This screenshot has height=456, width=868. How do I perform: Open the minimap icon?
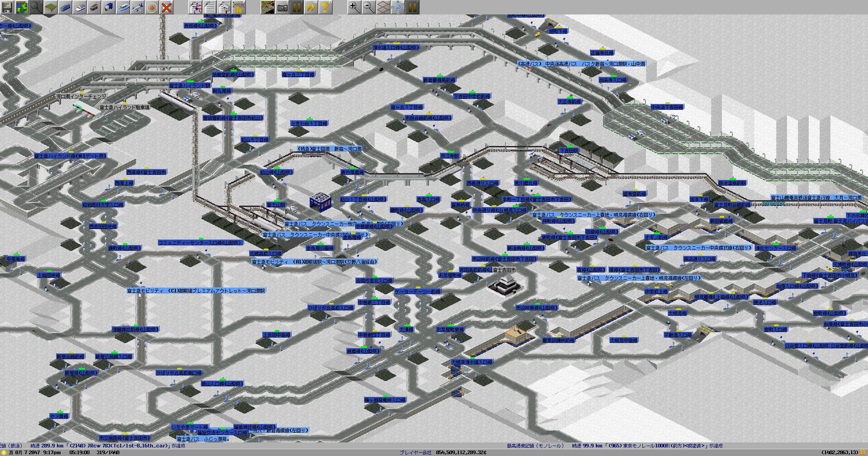[22, 7]
